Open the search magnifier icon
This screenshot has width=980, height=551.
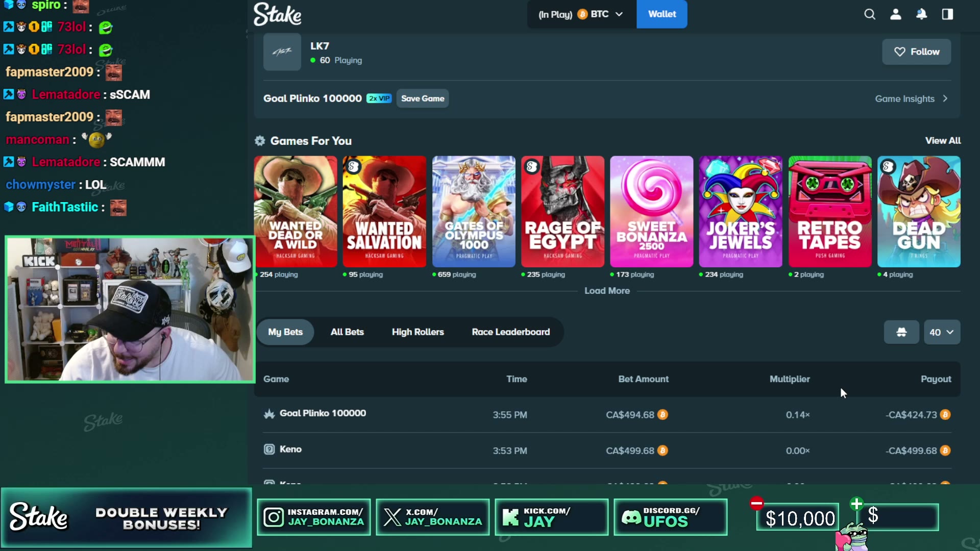pyautogui.click(x=870, y=14)
